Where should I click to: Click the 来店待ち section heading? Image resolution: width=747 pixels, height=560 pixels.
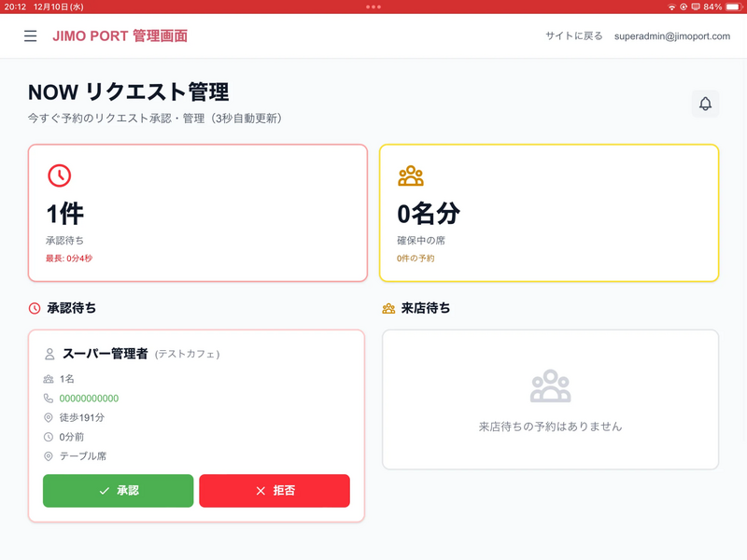tap(426, 308)
